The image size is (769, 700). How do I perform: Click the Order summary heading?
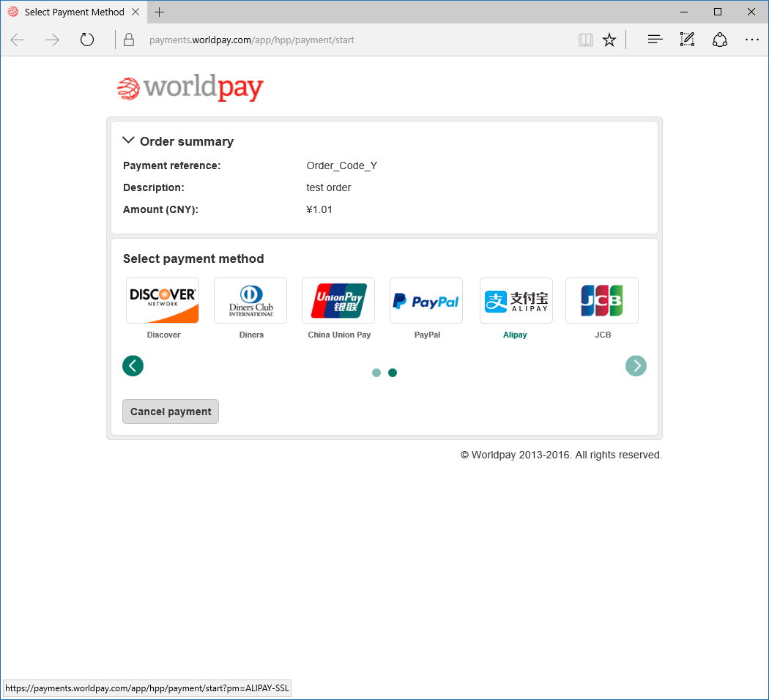[186, 141]
